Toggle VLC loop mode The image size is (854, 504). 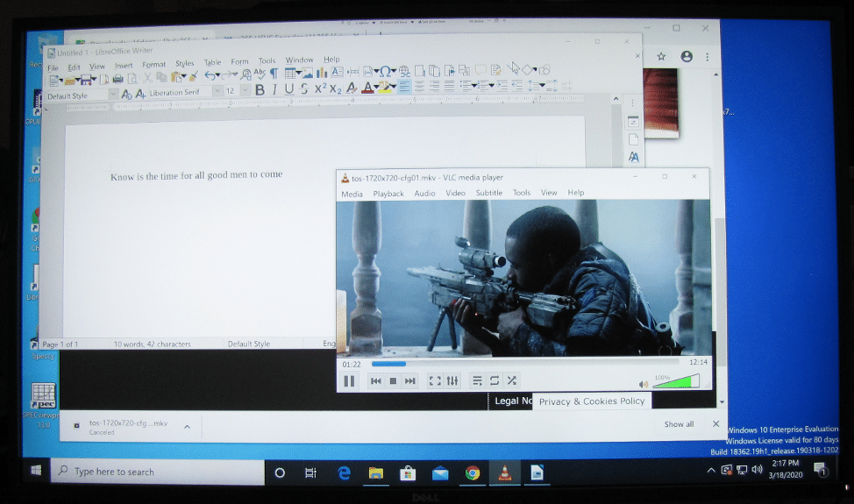(495, 381)
